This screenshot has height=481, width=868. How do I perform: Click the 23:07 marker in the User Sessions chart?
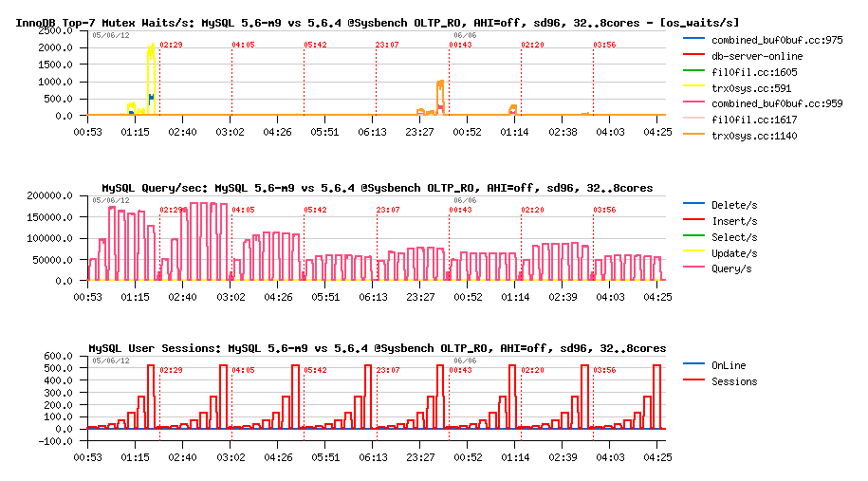pos(387,370)
